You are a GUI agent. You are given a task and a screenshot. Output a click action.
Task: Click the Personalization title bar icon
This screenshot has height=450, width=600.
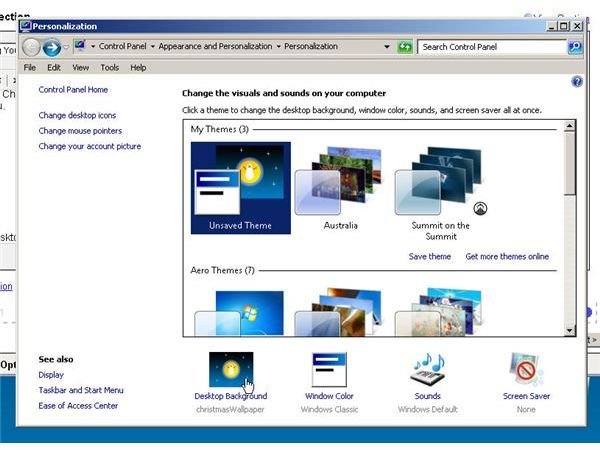[26, 26]
